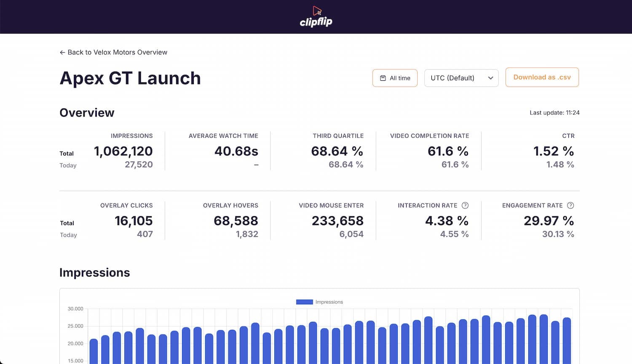The image size is (632, 364).
Task: Open the Interaction Rate help tooltip icon
Action: click(465, 205)
